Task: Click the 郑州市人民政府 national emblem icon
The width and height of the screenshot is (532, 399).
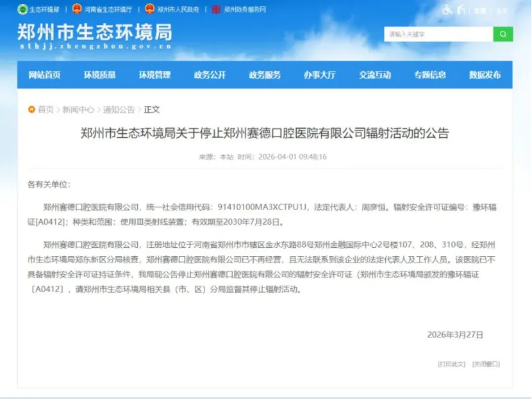Action: (x=149, y=9)
